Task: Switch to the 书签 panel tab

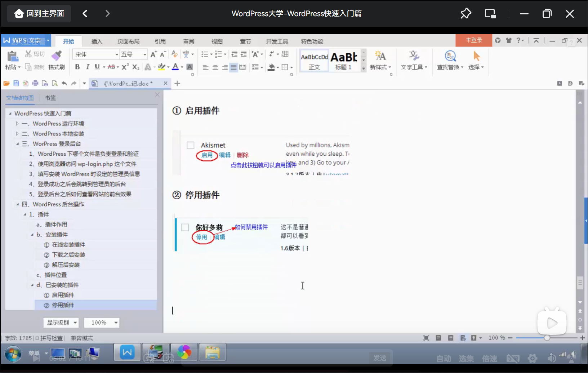Action: click(50, 98)
